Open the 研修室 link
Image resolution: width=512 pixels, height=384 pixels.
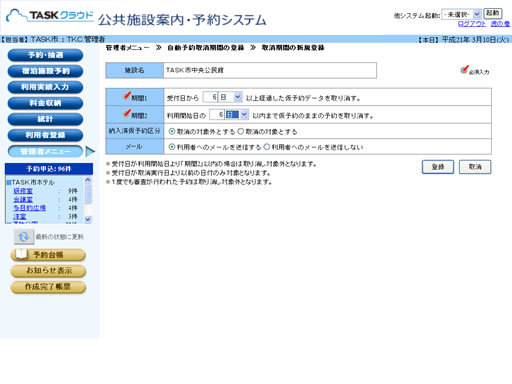pyautogui.click(x=23, y=191)
